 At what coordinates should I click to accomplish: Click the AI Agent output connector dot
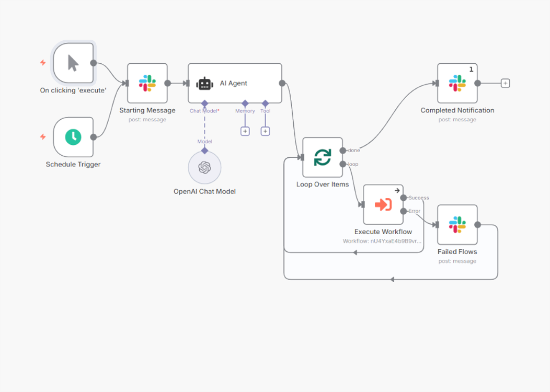tap(282, 83)
